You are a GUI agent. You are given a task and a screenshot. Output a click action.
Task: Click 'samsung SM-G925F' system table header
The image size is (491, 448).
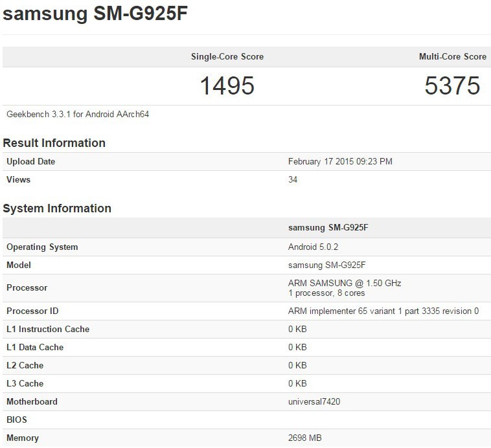[x=328, y=228]
